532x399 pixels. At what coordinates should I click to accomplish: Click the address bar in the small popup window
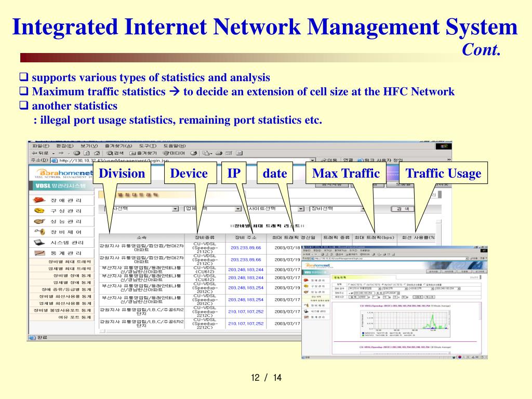pos(390,259)
